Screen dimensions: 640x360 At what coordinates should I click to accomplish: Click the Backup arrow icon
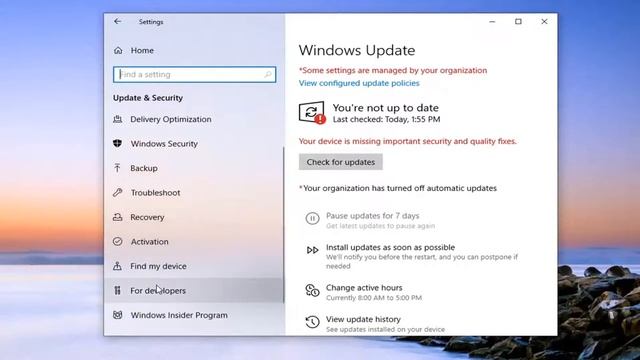118,168
